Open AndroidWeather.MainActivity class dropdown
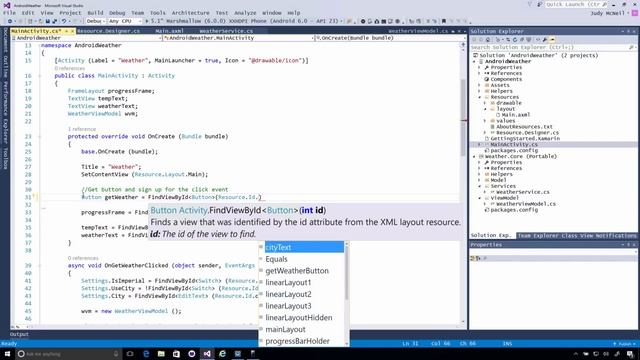Image resolution: width=640 pixels, height=360 pixels. 238,38
